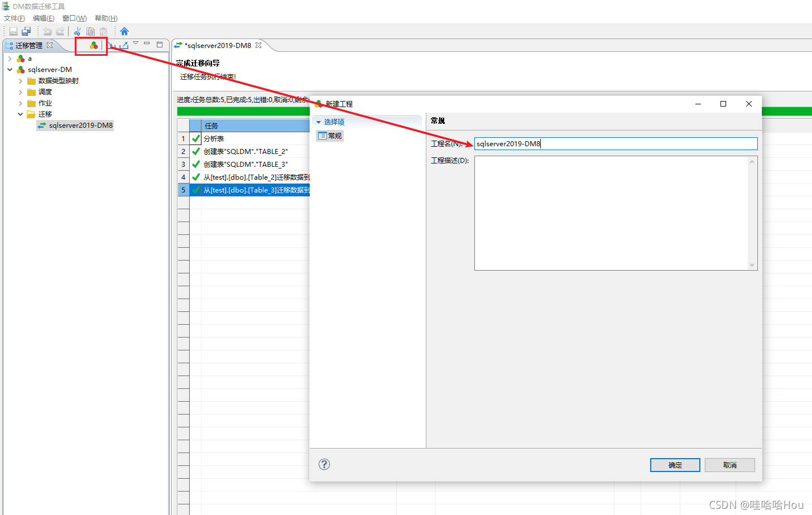This screenshot has height=515, width=812.
Task: Click the 常规 page icon in dialog
Action: (322, 136)
